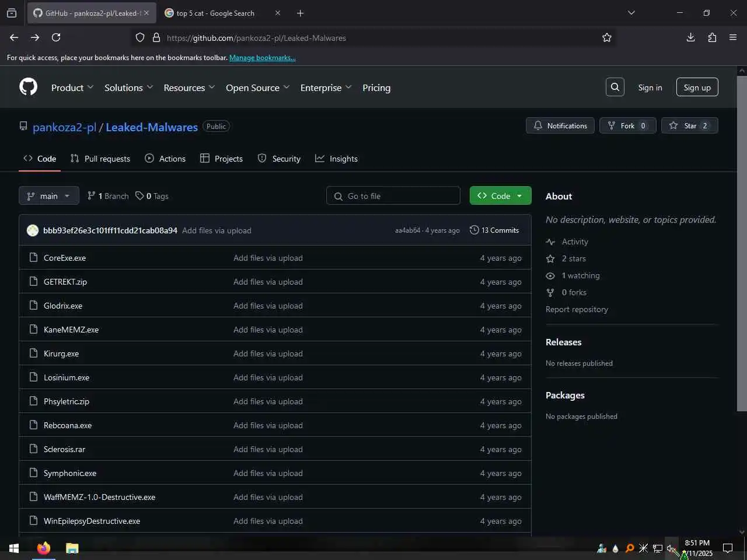This screenshot has width=747, height=560.
Task: Click Report repository
Action: click(x=577, y=309)
